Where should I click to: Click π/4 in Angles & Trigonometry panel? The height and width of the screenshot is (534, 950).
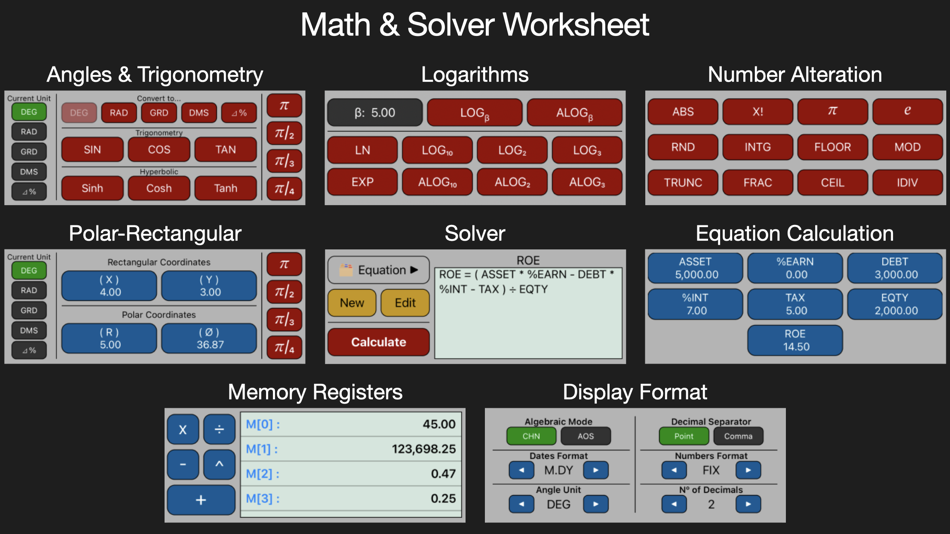point(284,189)
